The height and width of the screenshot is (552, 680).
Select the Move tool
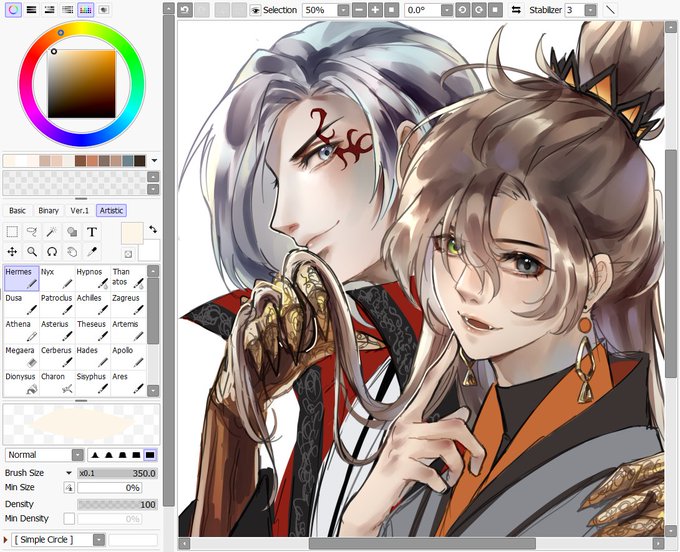click(x=12, y=252)
